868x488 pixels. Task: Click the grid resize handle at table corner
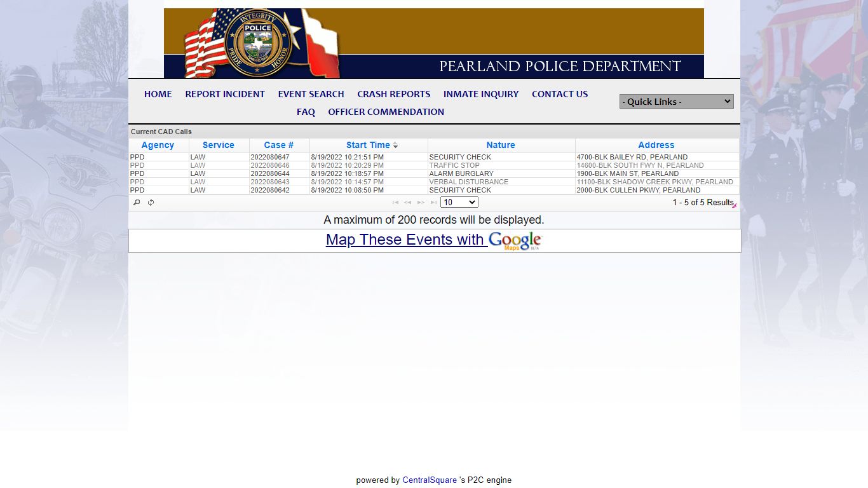pyautogui.click(x=735, y=205)
